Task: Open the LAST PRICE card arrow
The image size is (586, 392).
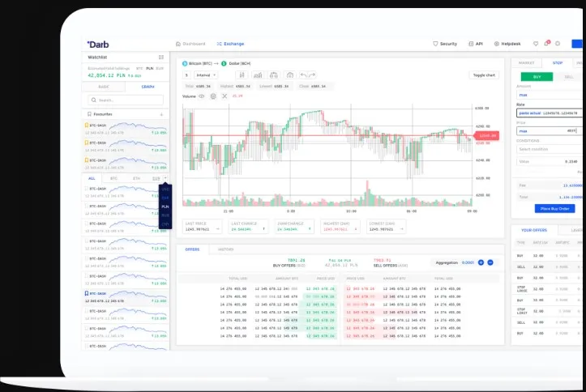Action: coord(218,229)
